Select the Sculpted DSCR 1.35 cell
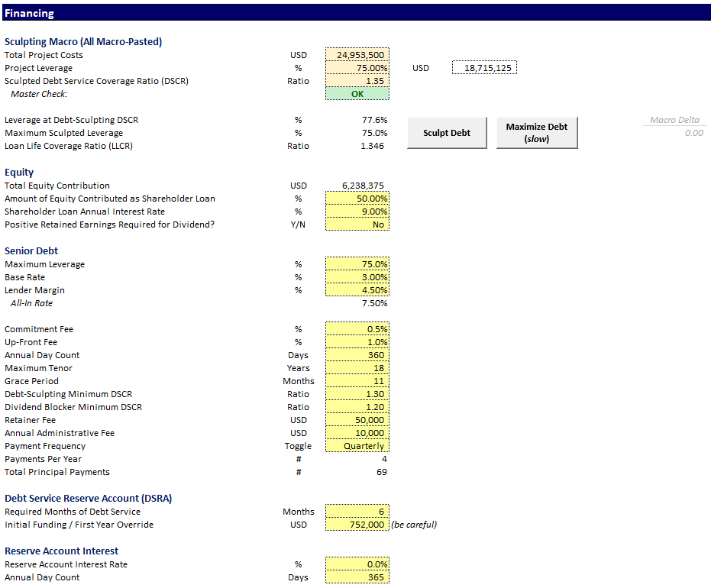 point(357,81)
